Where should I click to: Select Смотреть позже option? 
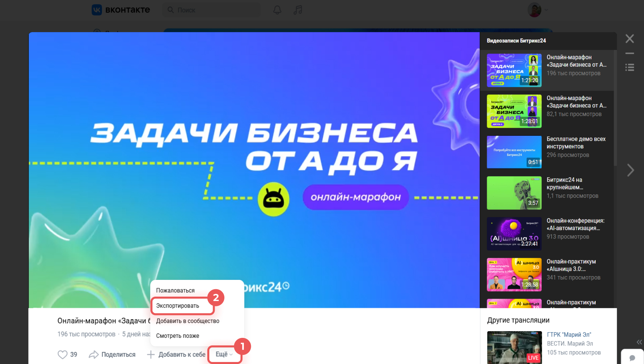177,336
